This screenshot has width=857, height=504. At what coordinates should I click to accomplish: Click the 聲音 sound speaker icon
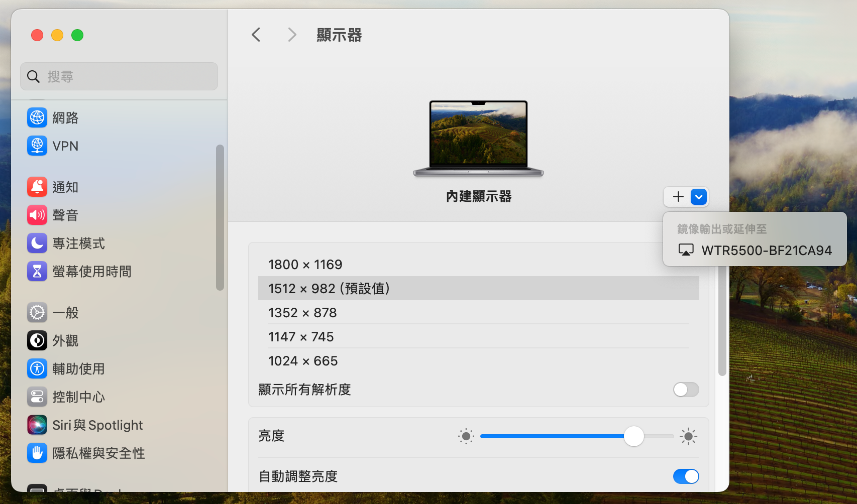(37, 215)
